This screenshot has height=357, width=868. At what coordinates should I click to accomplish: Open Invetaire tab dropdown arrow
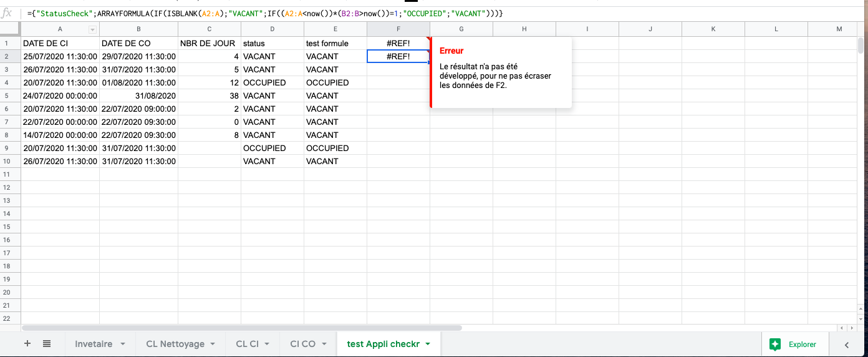click(x=123, y=344)
